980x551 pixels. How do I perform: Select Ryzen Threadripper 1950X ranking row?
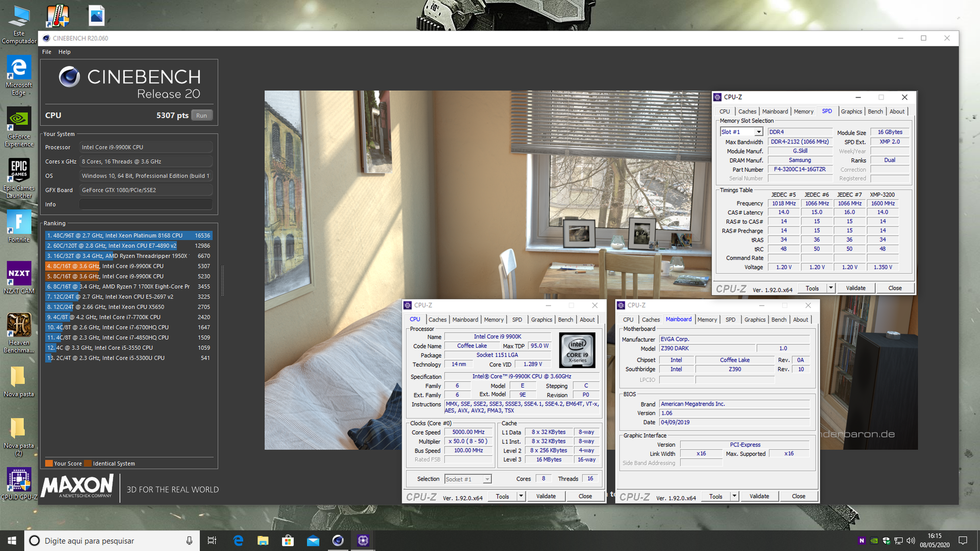click(x=129, y=256)
